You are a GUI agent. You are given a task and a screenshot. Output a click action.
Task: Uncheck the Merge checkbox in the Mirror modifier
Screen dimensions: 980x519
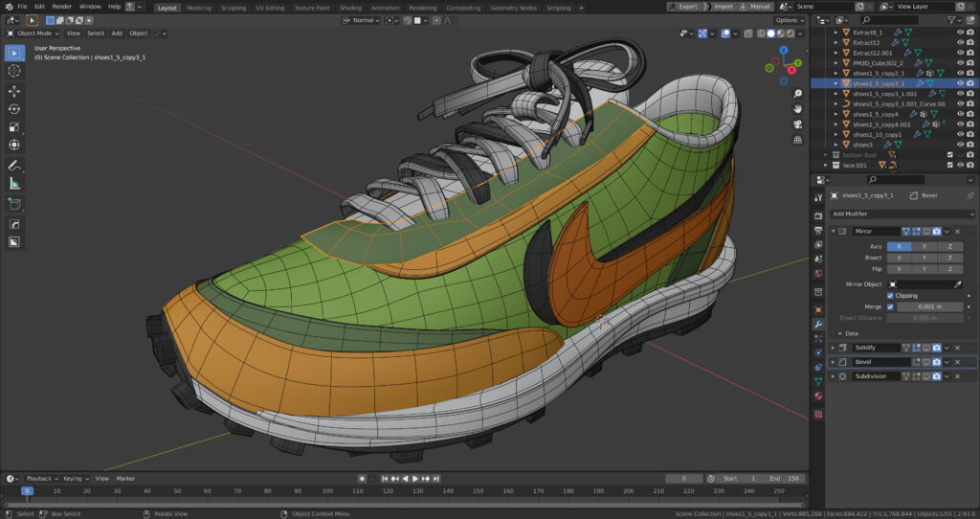tap(891, 306)
